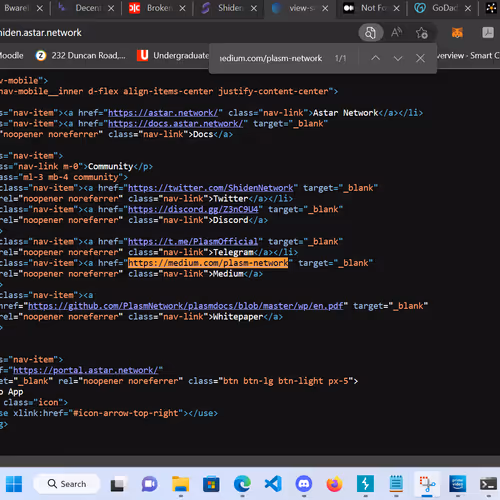Open the github.com PlasmNetwork whitepaper link

click(x=186, y=306)
